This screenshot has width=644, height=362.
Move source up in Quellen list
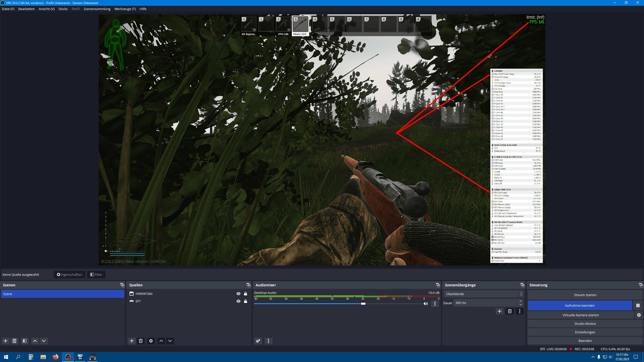pos(161,341)
